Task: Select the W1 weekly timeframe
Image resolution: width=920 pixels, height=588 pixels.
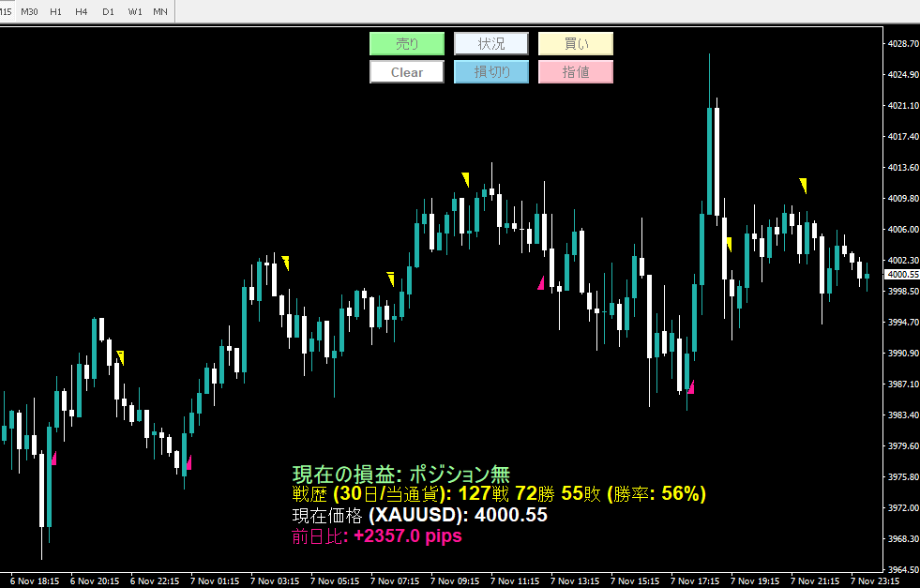Action: coord(134,11)
